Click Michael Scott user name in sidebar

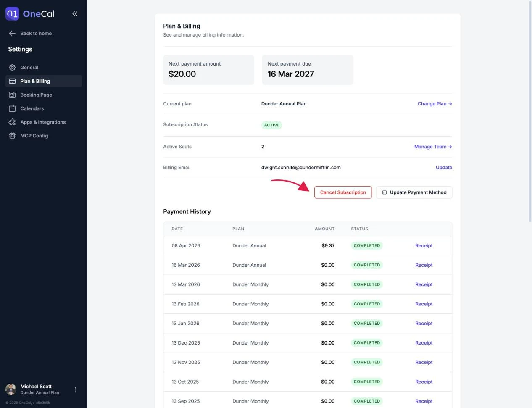click(36, 387)
